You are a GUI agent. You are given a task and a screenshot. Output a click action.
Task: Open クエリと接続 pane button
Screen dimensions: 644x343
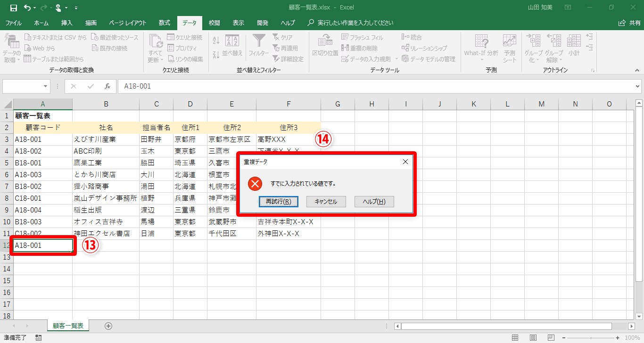point(184,37)
